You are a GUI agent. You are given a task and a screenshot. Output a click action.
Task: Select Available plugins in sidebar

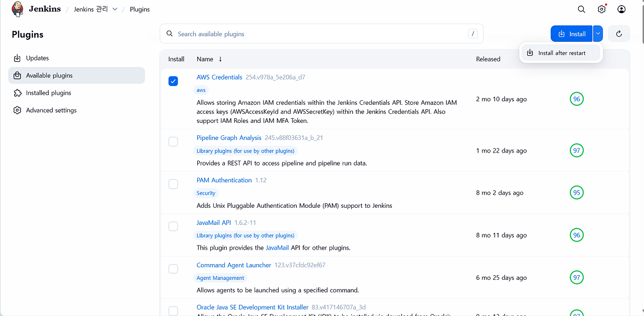click(x=76, y=75)
